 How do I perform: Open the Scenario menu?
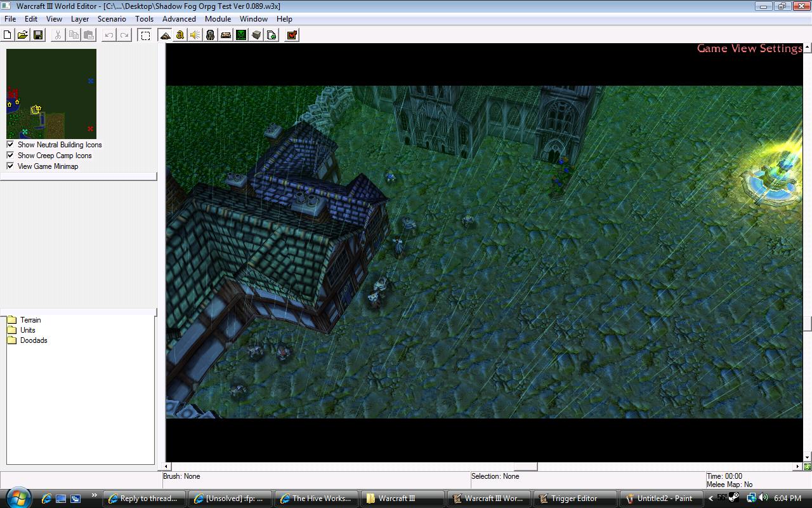click(112, 19)
